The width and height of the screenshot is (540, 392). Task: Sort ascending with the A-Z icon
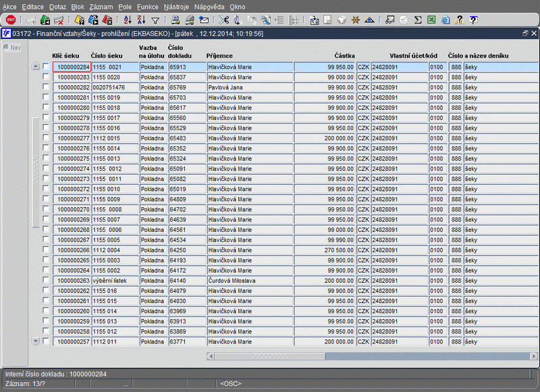point(128,20)
